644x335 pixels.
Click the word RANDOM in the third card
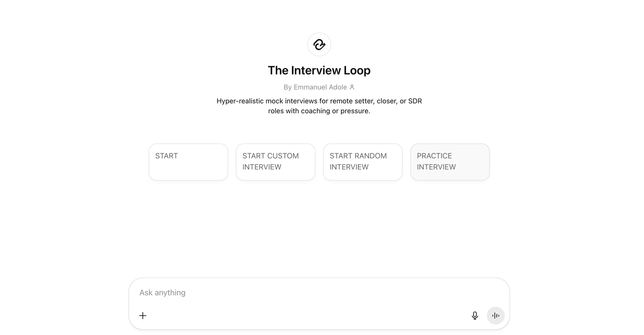click(370, 156)
